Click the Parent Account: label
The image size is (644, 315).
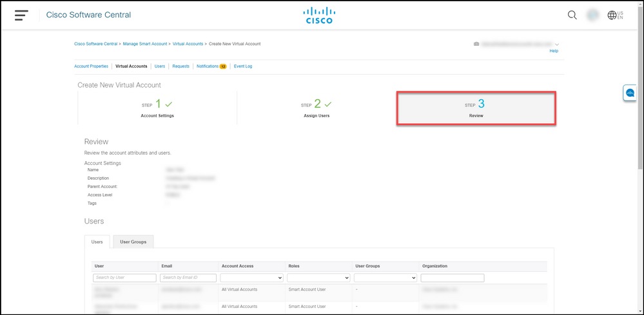[102, 187]
